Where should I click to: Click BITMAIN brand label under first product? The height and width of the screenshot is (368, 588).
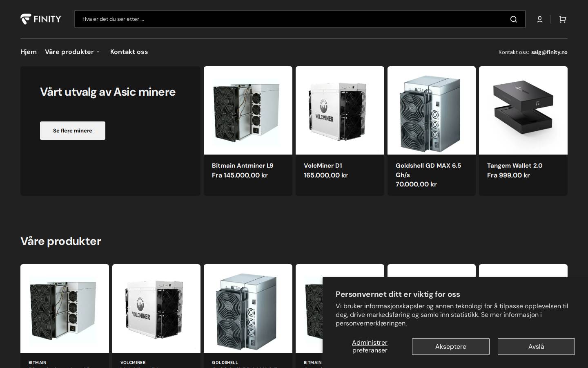(x=38, y=363)
